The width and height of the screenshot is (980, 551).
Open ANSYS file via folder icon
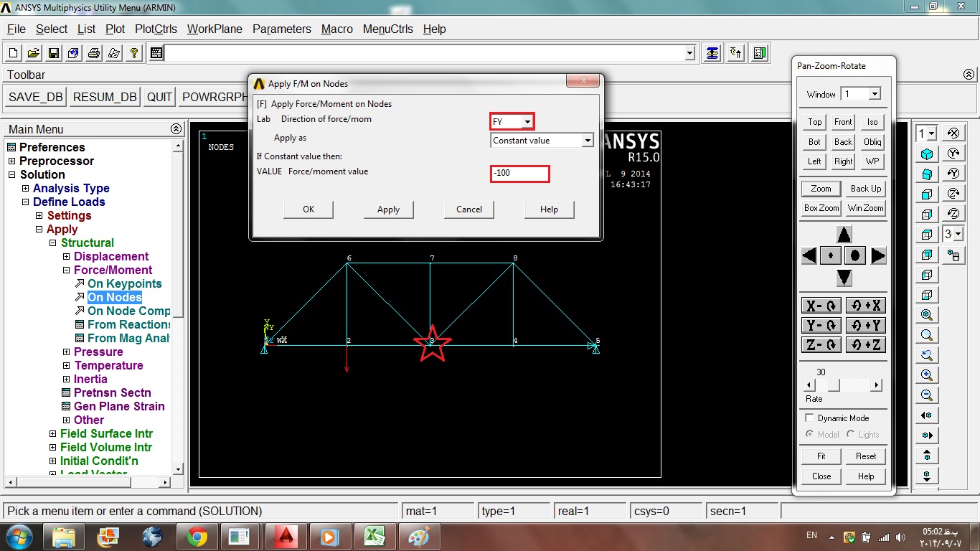pos(34,53)
